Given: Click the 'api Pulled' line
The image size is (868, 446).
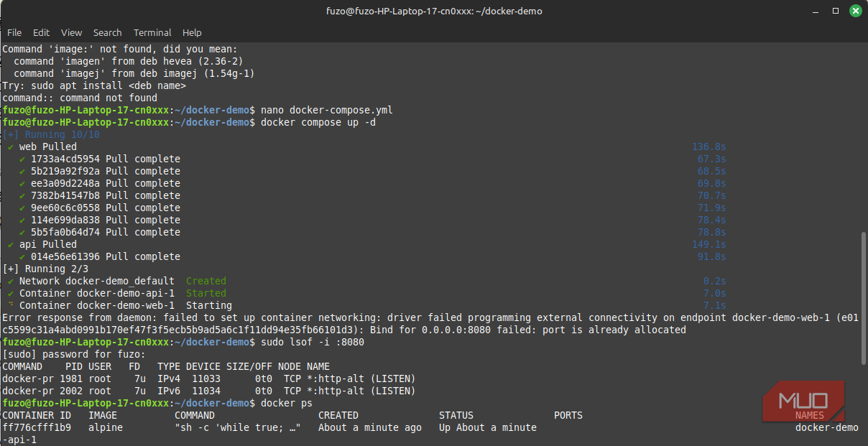Looking at the screenshot, I should pyautogui.click(x=42, y=244).
